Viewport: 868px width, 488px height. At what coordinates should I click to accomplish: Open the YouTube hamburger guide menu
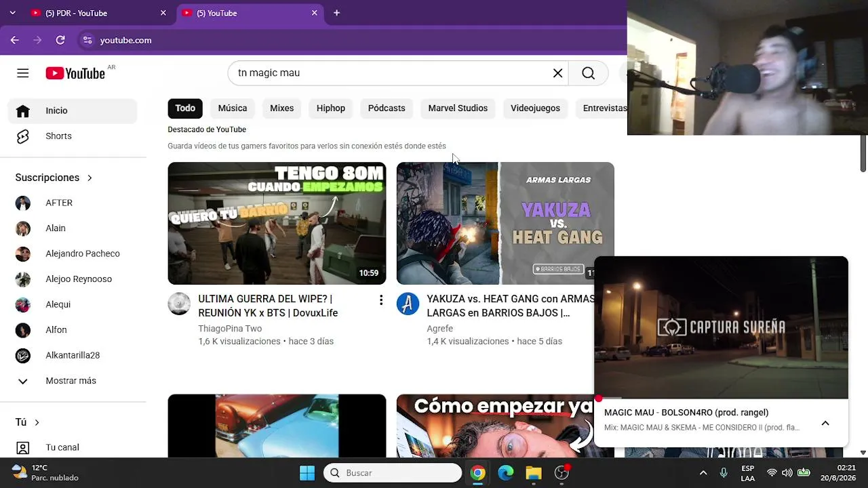23,73
